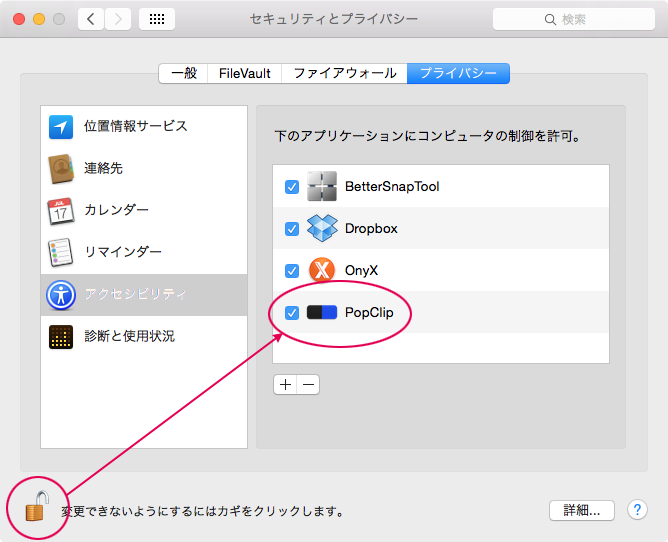This screenshot has width=668, height=542.
Task: Show all preferences grid icon
Action: coord(157,19)
